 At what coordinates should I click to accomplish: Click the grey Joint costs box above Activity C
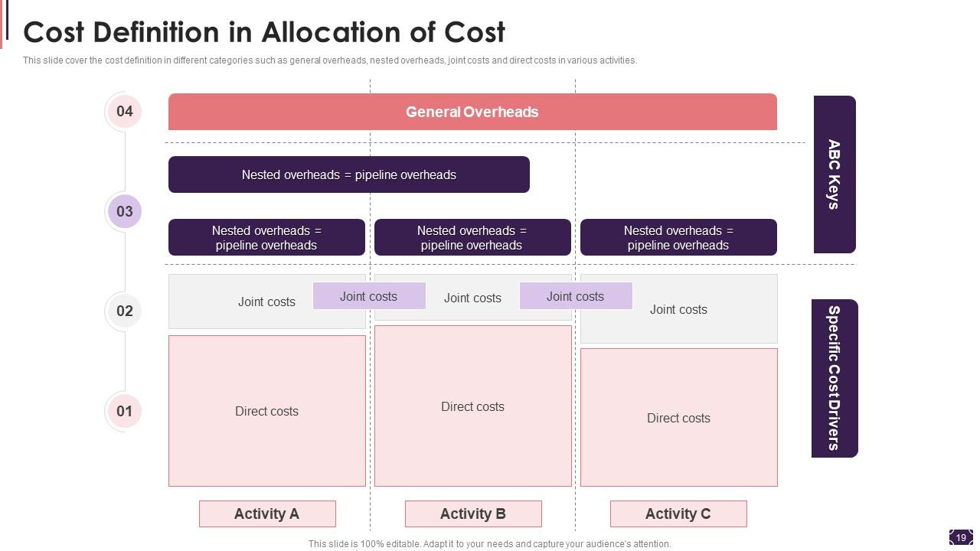[x=678, y=320]
